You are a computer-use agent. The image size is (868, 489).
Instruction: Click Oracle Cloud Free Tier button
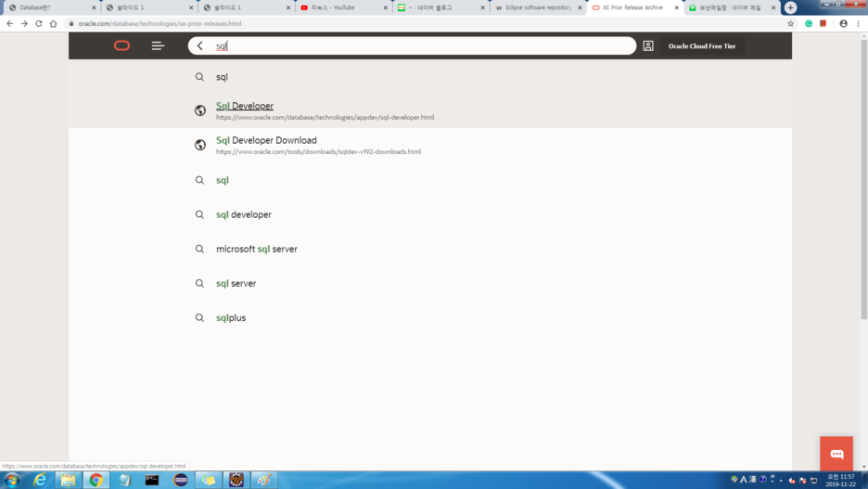pyautogui.click(x=702, y=46)
